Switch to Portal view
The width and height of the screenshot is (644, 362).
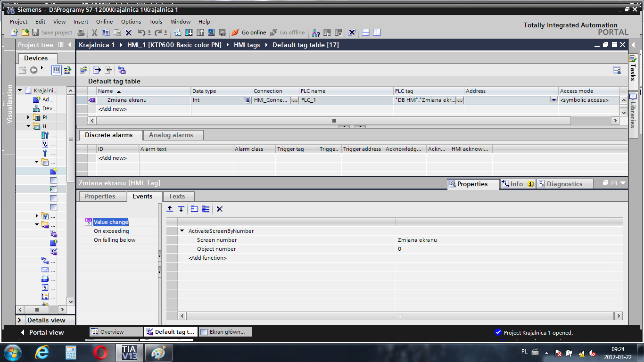42,332
